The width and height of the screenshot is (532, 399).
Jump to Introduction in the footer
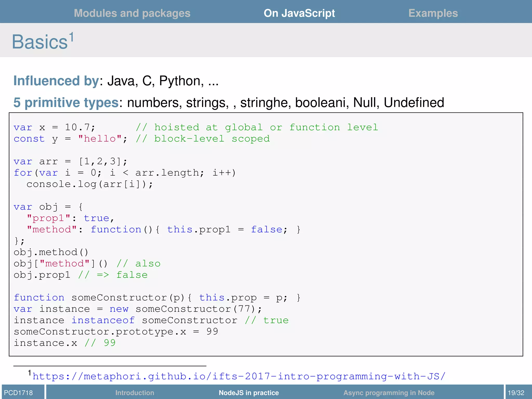click(135, 393)
